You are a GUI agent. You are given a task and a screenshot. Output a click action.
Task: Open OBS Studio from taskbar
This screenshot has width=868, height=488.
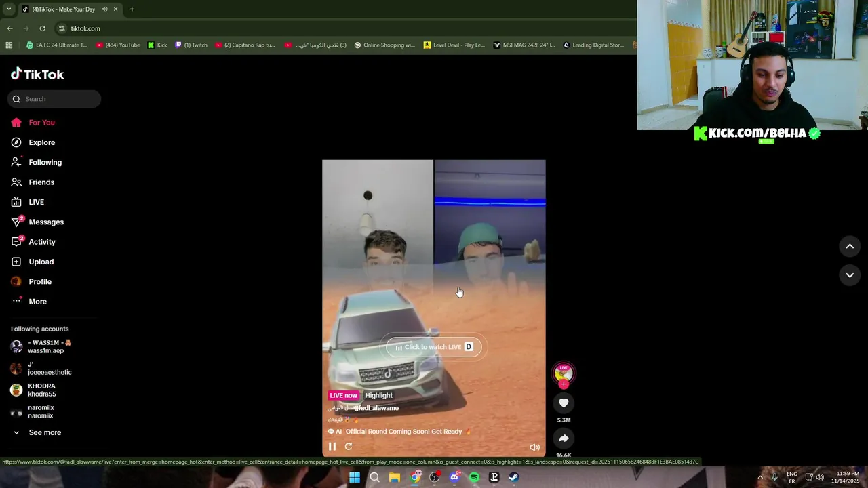pyautogui.click(x=435, y=477)
